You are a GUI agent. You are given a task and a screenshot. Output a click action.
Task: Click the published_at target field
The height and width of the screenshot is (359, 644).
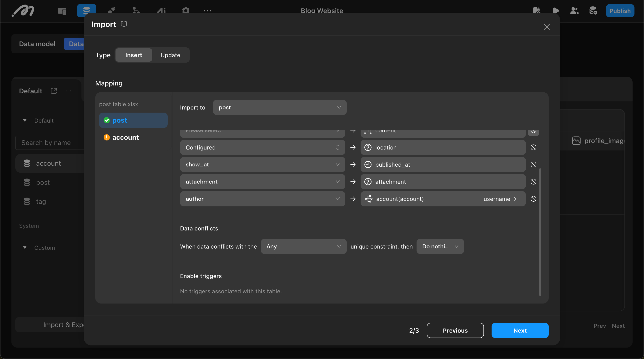coord(443,165)
